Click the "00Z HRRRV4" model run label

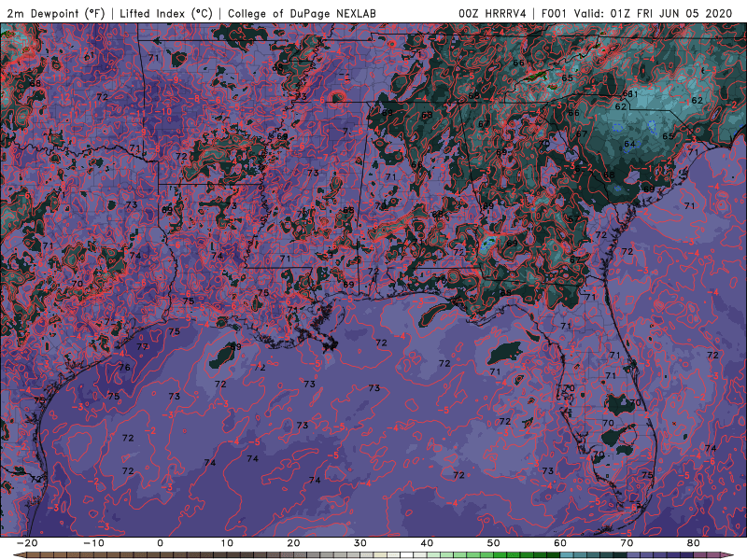492,14
